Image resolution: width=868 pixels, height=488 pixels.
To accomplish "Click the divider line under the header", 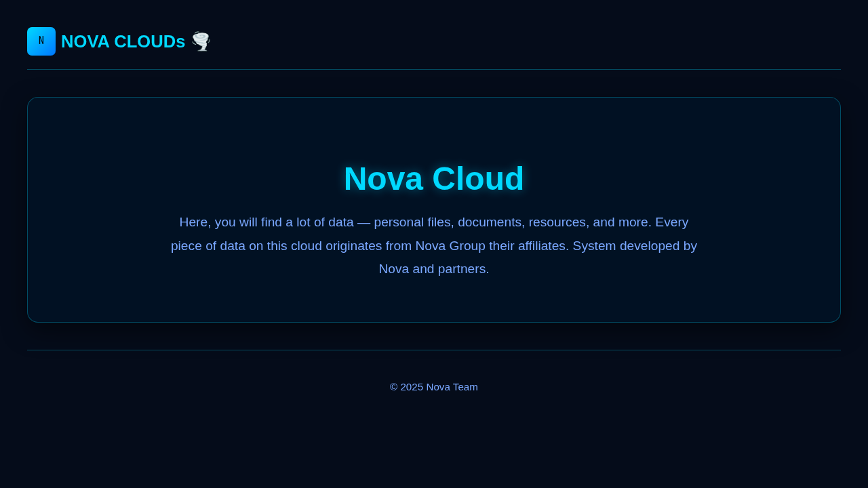I will [x=434, y=69].
